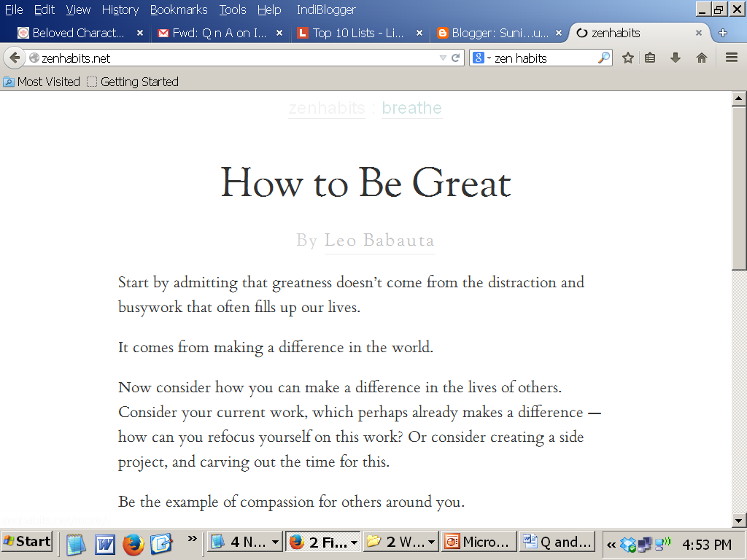This screenshot has height=560, width=747.
Task: Open the Bookmarks menu
Action: 179,9
